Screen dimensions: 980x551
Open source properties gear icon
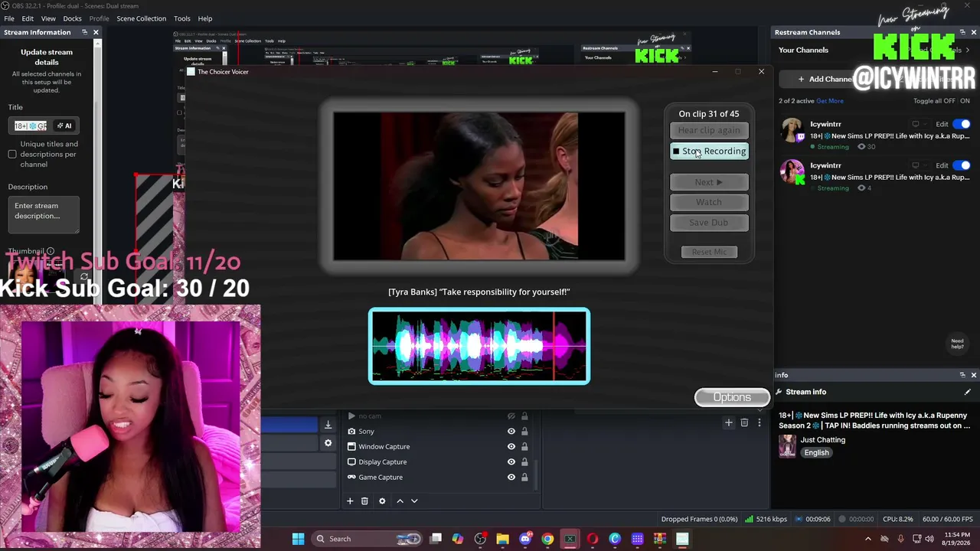[382, 501]
